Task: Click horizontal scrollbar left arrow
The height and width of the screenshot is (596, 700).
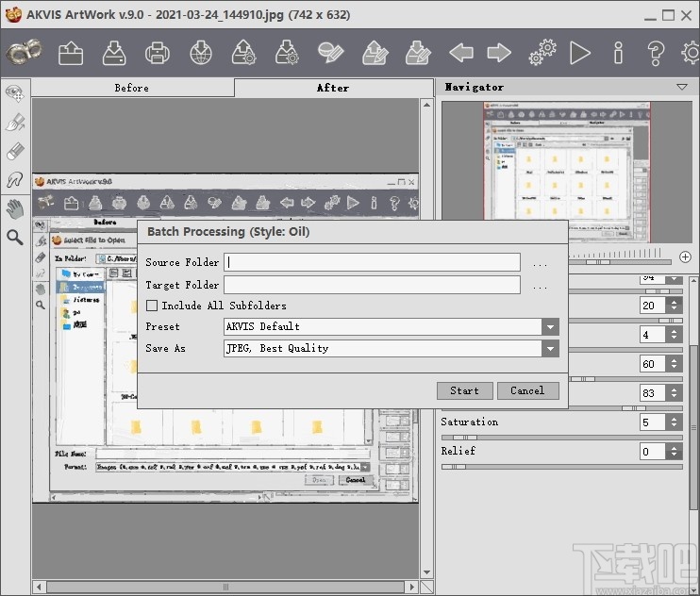Action: [39, 587]
